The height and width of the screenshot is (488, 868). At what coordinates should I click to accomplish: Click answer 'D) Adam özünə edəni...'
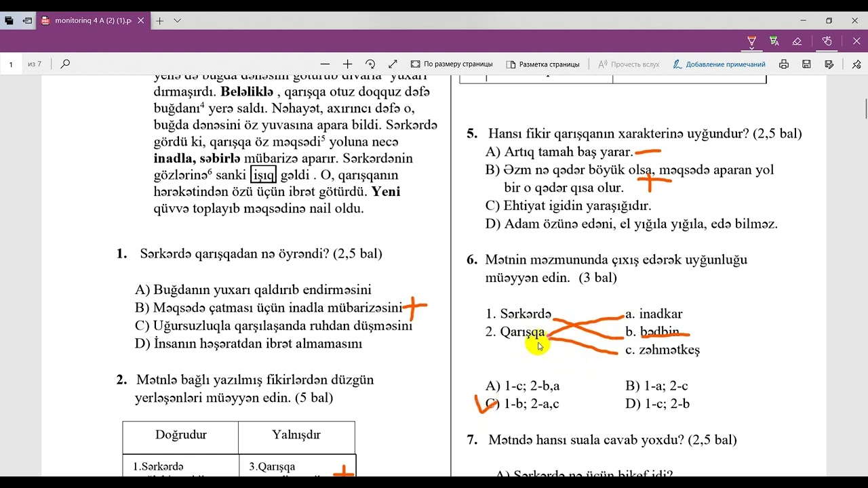pyautogui.click(x=631, y=224)
